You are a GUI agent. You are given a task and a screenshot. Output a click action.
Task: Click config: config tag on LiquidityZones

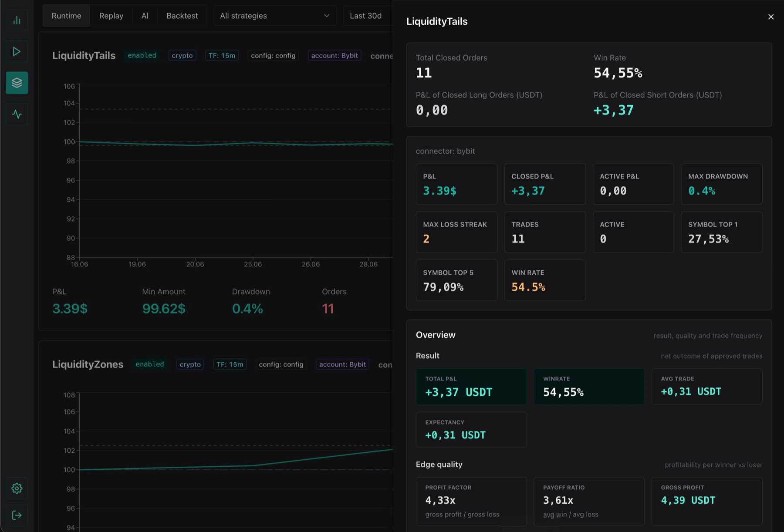(281, 364)
